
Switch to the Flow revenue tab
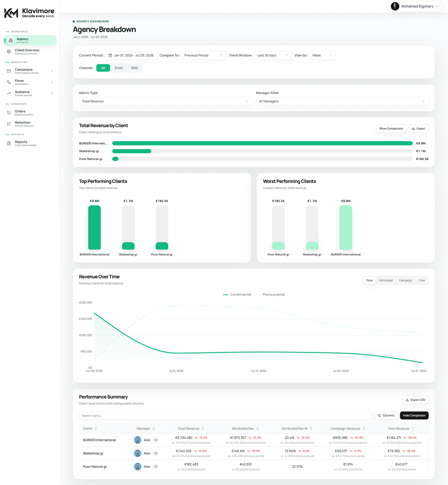pyautogui.click(x=422, y=280)
